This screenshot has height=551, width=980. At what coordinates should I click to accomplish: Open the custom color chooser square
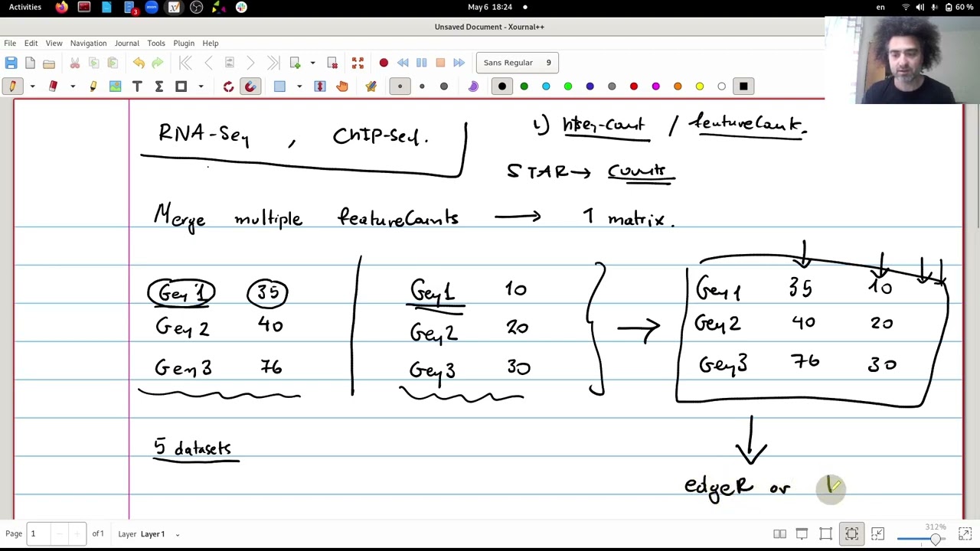click(x=743, y=86)
